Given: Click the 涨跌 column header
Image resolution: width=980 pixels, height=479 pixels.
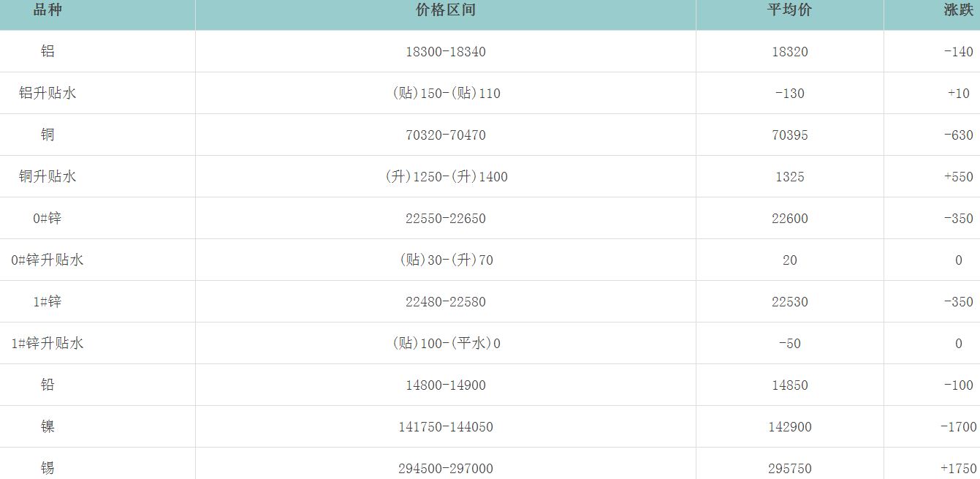Looking at the screenshot, I should pyautogui.click(x=958, y=10).
